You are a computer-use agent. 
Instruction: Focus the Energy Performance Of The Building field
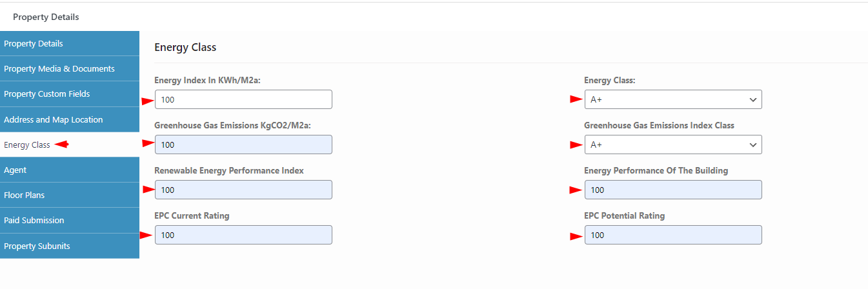tap(673, 190)
